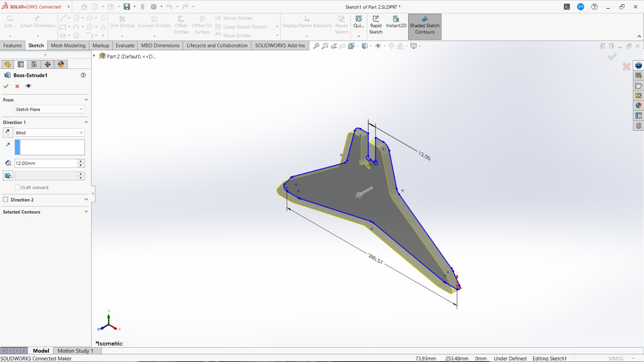This screenshot has width=644, height=362.
Task: Open Boss-Extrude1 help icon
Action: (83, 75)
